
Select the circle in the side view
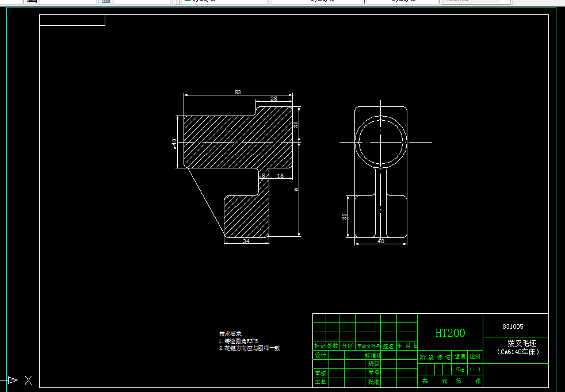(x=381, y=142)
